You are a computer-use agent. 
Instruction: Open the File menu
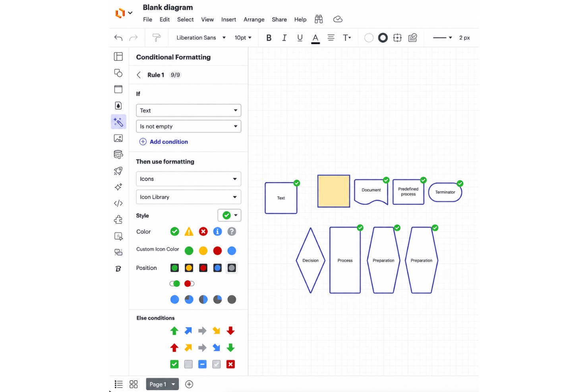[148, 19]
